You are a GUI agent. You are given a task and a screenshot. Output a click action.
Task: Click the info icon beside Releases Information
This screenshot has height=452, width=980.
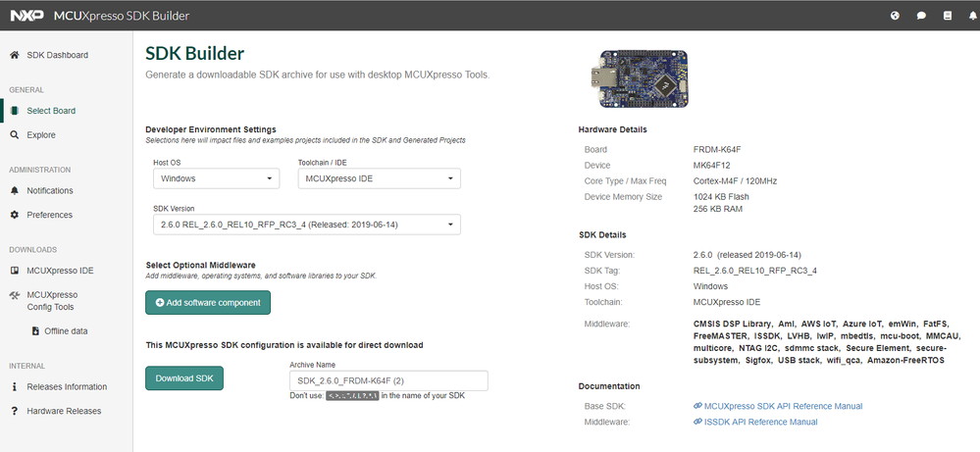[x=15, y=386]
